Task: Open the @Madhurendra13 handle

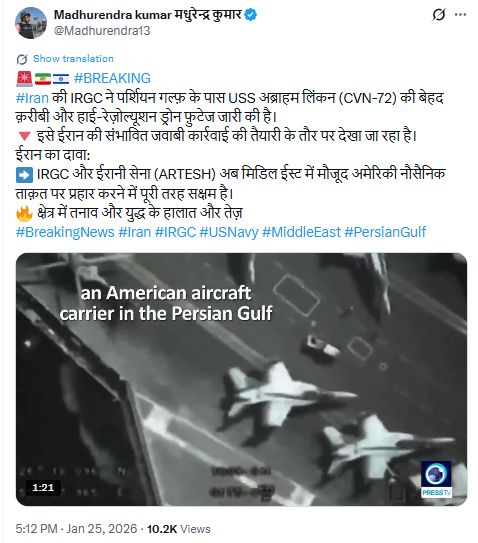Action: (102, 31)
